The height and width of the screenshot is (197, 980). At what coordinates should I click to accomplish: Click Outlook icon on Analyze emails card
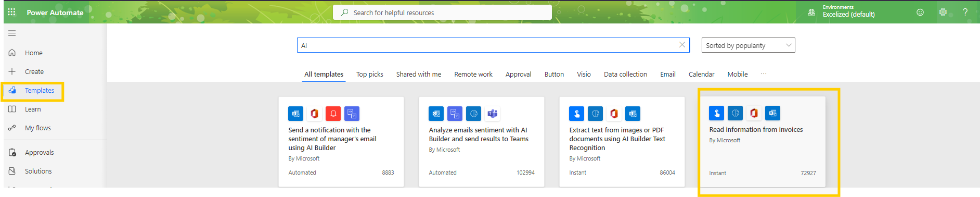[436, 113]
